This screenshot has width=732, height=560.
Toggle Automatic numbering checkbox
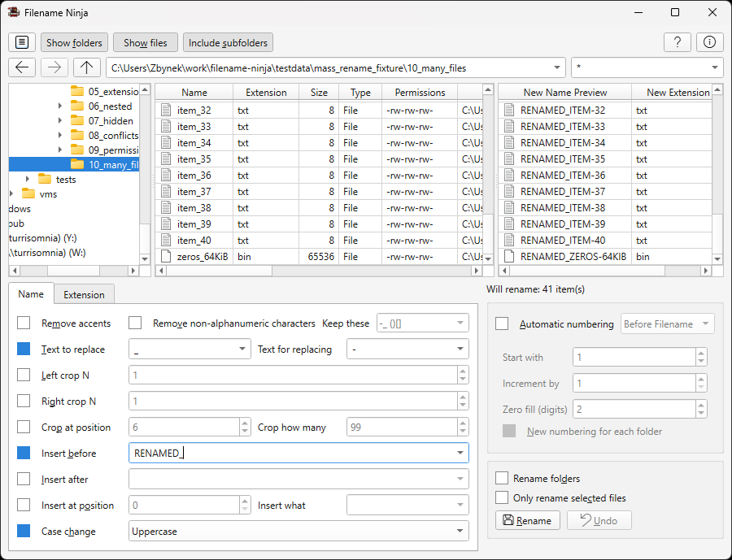point(502,323)
